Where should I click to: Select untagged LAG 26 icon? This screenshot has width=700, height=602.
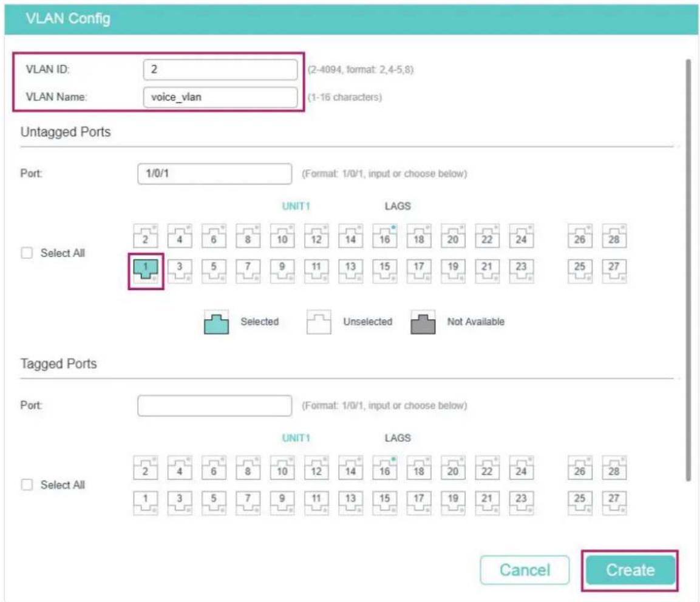click(580, 235)
